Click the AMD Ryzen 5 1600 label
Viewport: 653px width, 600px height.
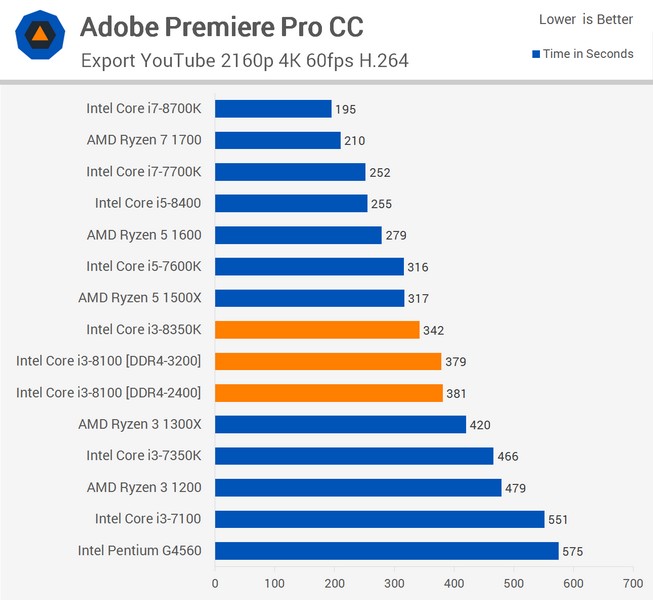coord(144,235)
